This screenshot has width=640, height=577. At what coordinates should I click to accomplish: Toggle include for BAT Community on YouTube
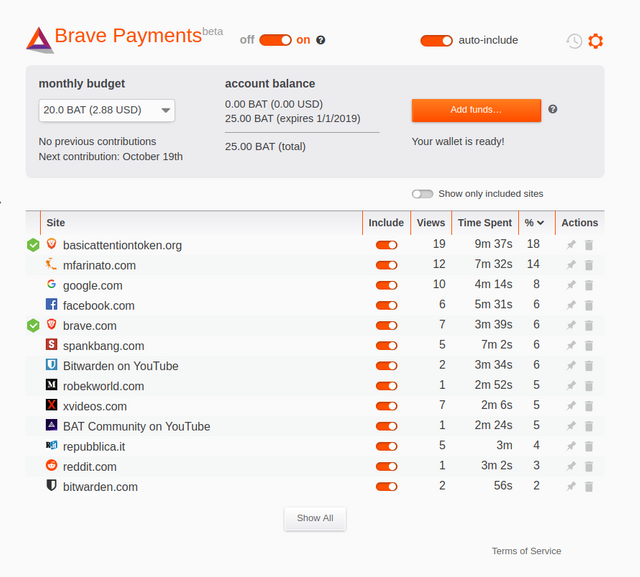point(387,426)
